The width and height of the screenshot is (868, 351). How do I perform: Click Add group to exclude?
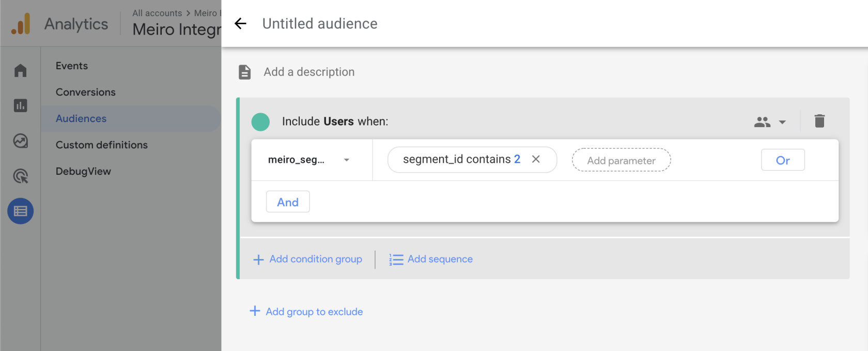(306, 312)
